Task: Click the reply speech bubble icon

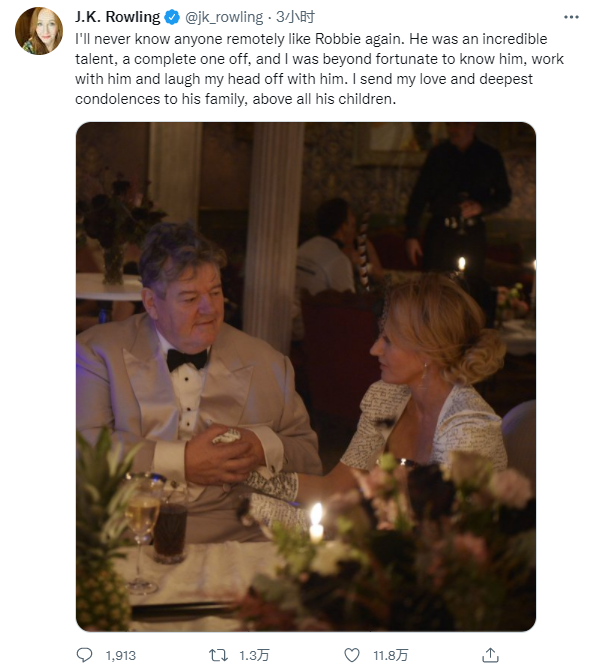Action: pyautogui.click(x=84, y=655)
